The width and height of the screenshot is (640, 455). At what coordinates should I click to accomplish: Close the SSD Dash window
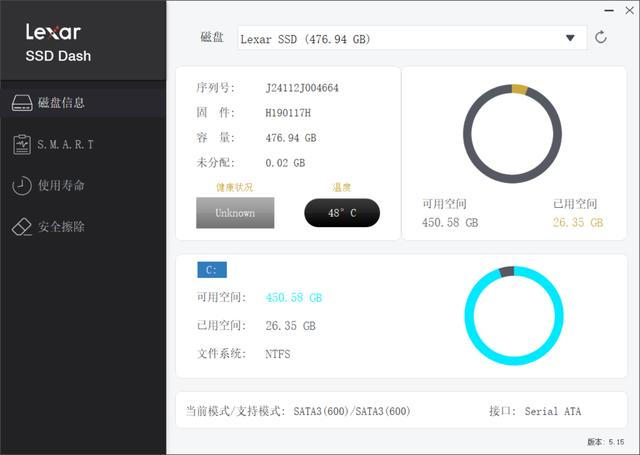[x=629, y=11]
